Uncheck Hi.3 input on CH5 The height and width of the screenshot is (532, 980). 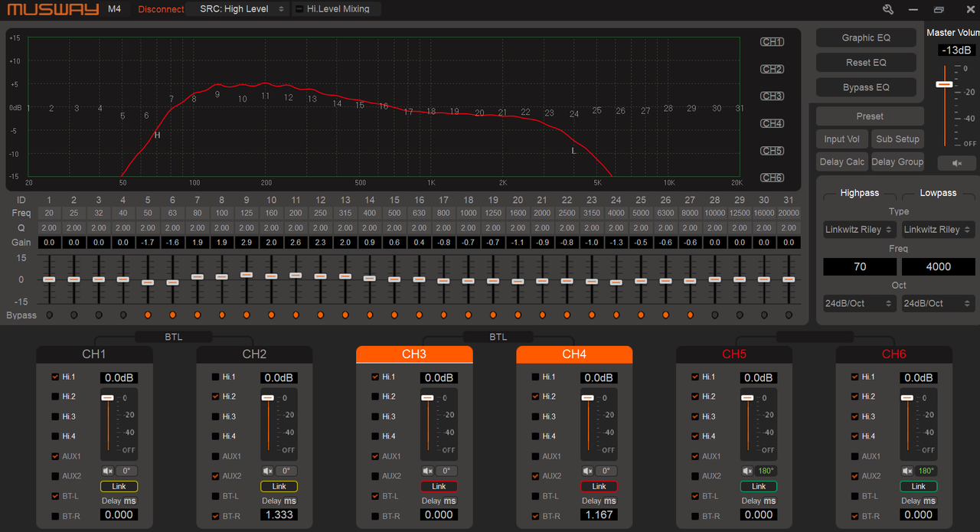point(695,416)
